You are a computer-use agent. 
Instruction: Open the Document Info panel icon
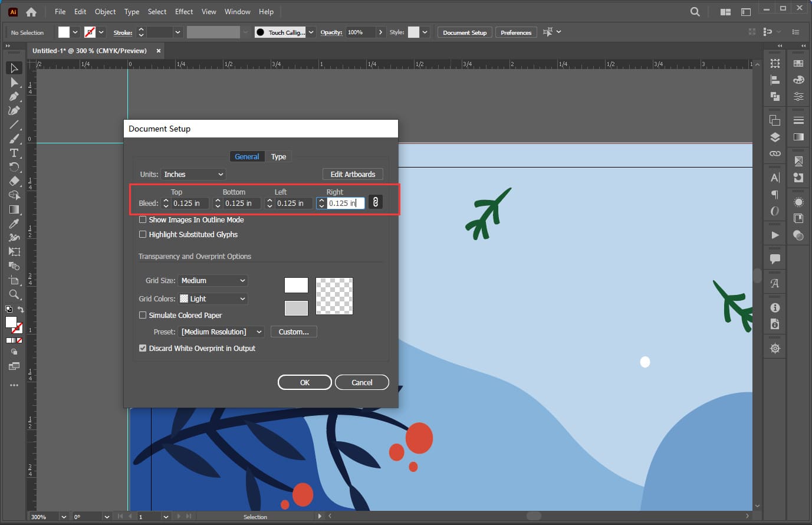coord(775,324)
